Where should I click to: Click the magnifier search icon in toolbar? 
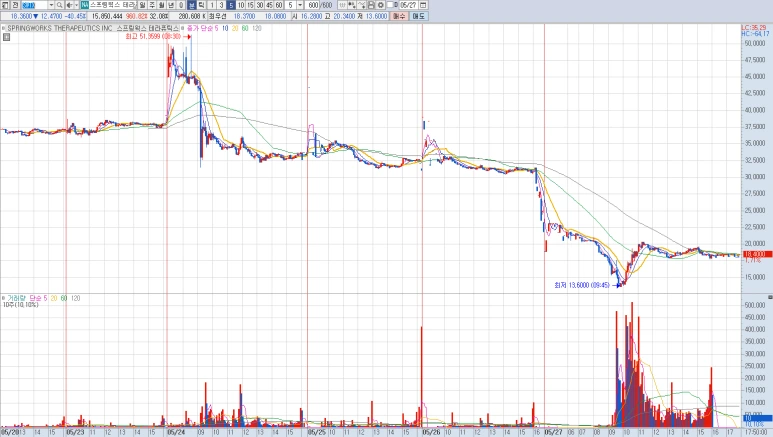(60, 5)
